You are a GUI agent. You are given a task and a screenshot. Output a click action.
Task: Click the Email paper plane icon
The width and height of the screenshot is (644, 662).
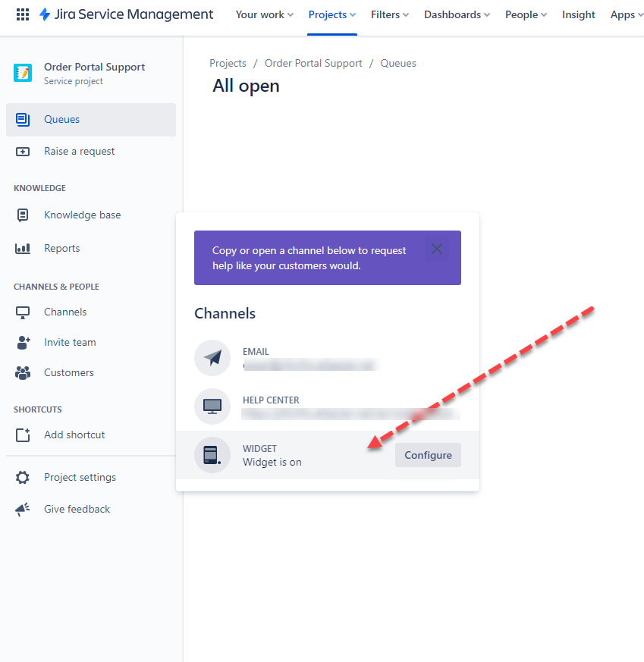click(212, 358)
